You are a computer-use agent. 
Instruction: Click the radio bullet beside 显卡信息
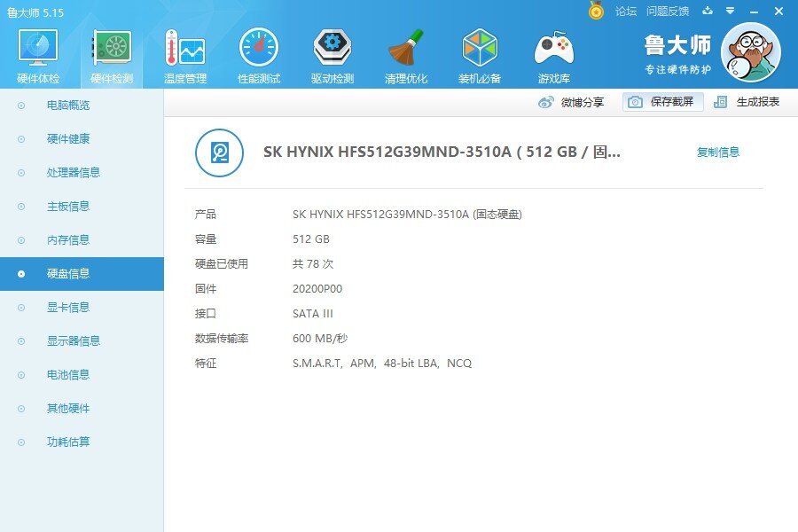21,308
